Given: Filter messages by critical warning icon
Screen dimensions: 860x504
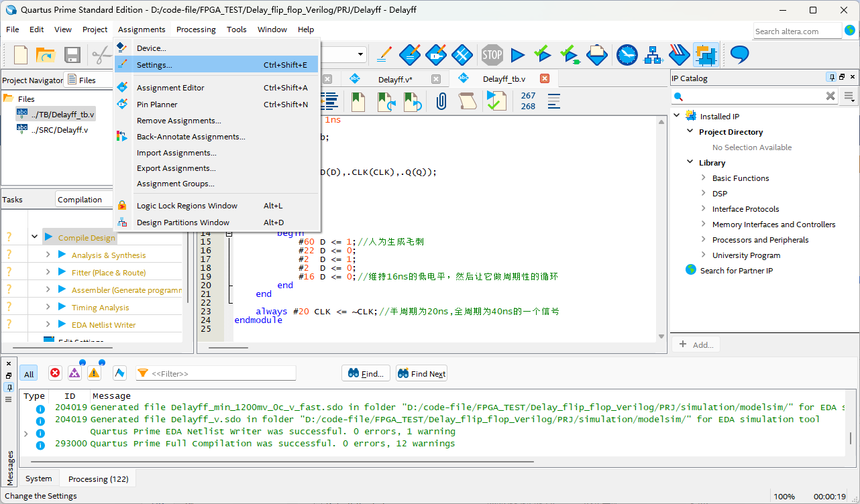Looking at the screenshot, I should [74, 373].
